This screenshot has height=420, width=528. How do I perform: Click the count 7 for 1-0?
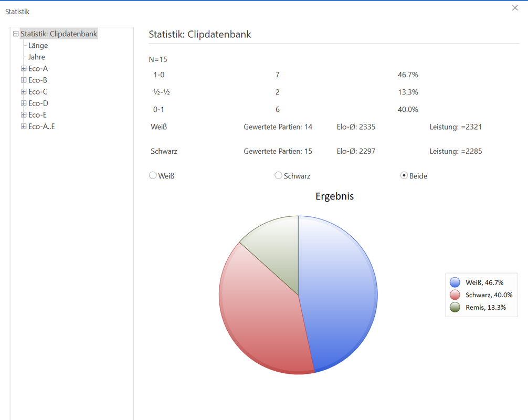278,75
